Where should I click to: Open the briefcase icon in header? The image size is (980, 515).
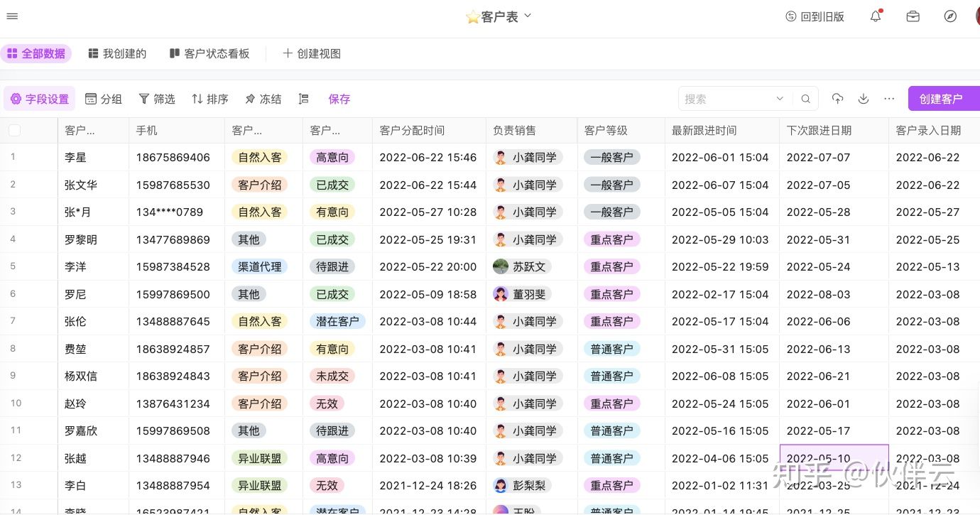[x=913, y=16]
